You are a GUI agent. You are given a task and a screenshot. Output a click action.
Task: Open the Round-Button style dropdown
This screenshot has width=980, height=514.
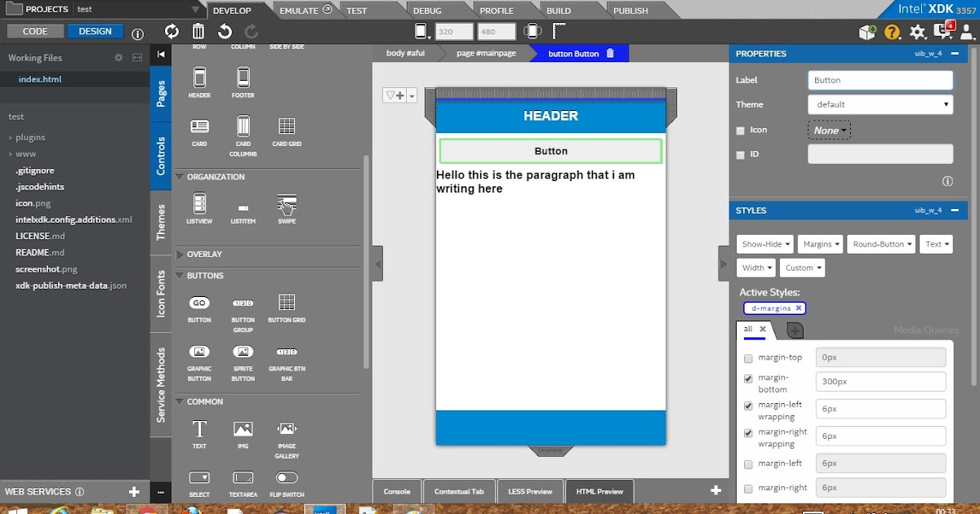[881, 244]
